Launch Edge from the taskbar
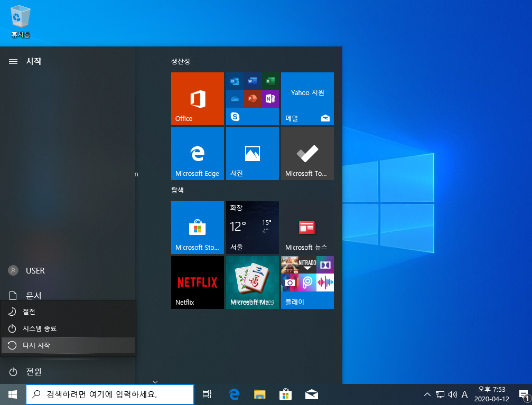Image resolution: width=532 pixels, height=405 pixels. point(234,394)
